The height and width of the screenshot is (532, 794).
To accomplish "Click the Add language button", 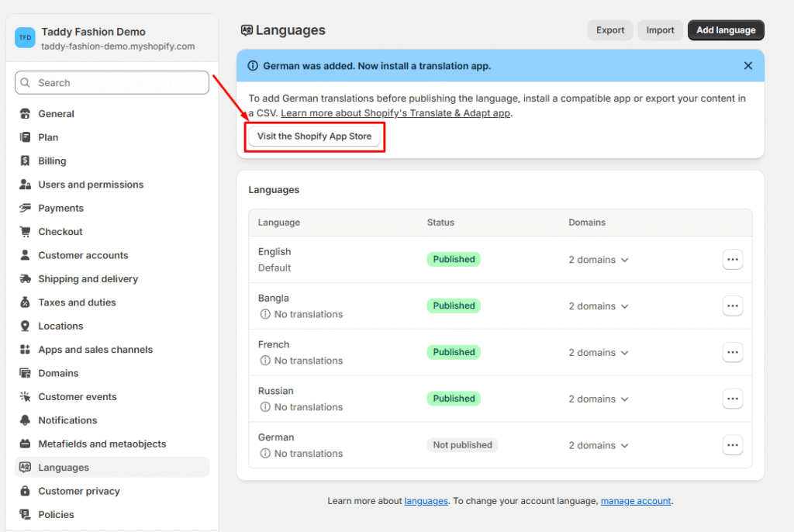I will [726, 30].
